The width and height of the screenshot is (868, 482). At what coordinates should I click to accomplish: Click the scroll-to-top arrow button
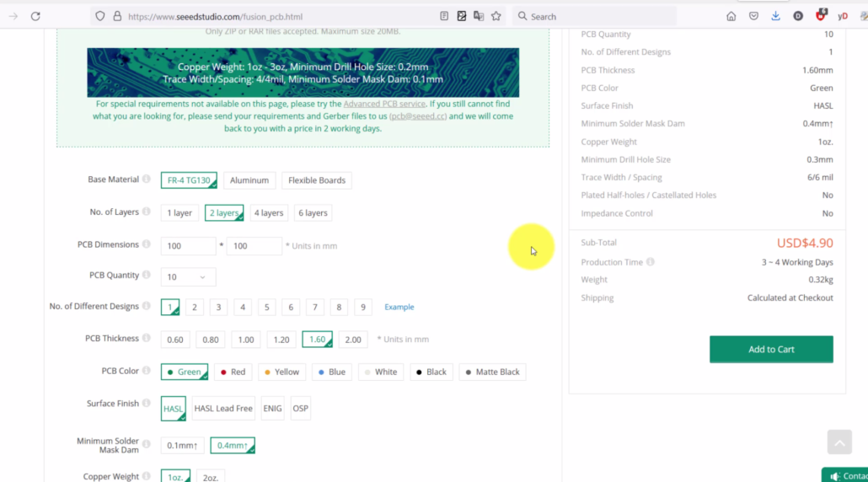click(839, 442)
